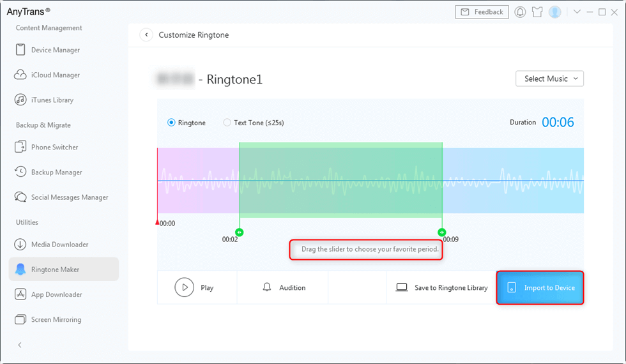Click the Import to Device button
The height and width of the screenshot is (364, 626).
(540, 287)
